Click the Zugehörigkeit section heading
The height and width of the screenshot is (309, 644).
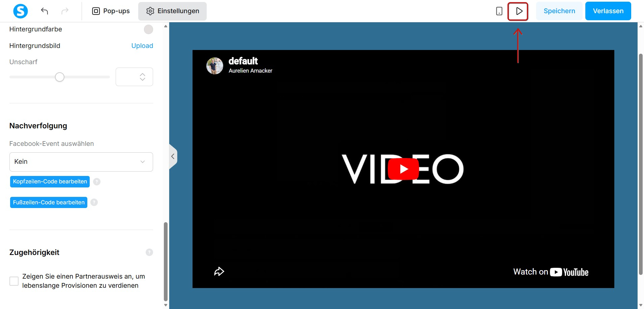tap(34, 253)
